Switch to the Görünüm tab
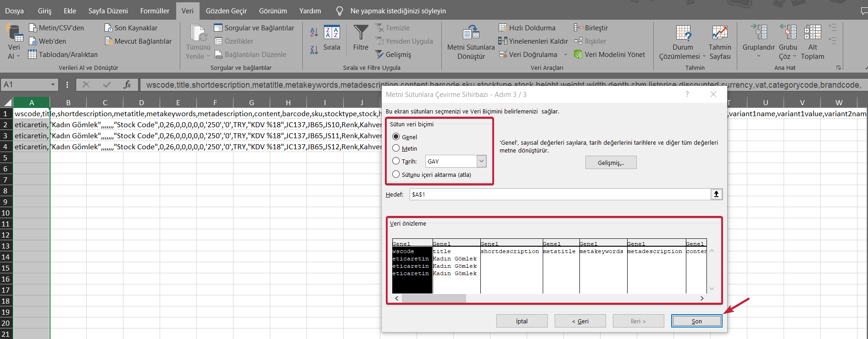 (x=273, y=11)
